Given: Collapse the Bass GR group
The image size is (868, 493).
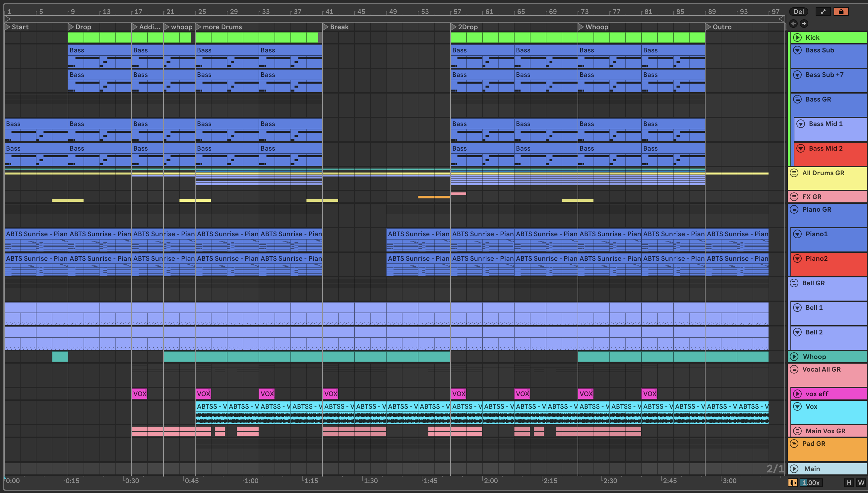Looking at the screenshot, I should (x=797, y=100).
